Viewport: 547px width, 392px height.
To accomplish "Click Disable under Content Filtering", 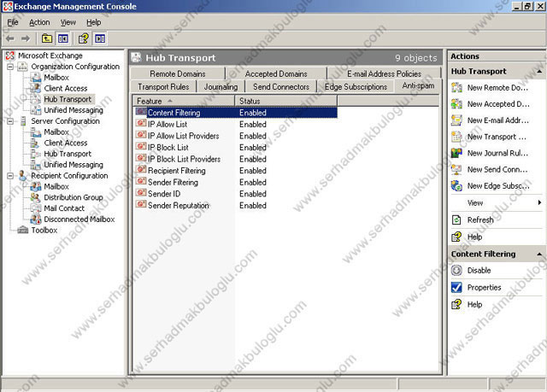I will point(471,271).
